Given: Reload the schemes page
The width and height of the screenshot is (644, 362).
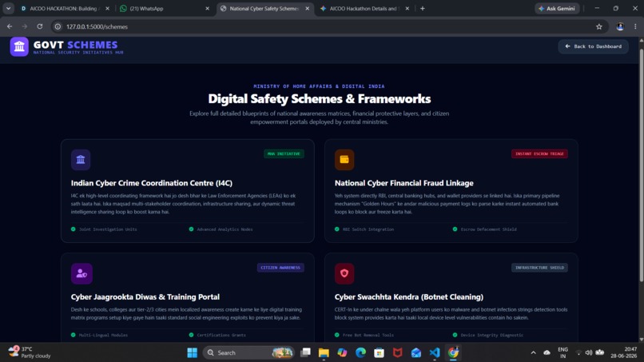Looking at the screenshot, I should click(x=40, y=26).
